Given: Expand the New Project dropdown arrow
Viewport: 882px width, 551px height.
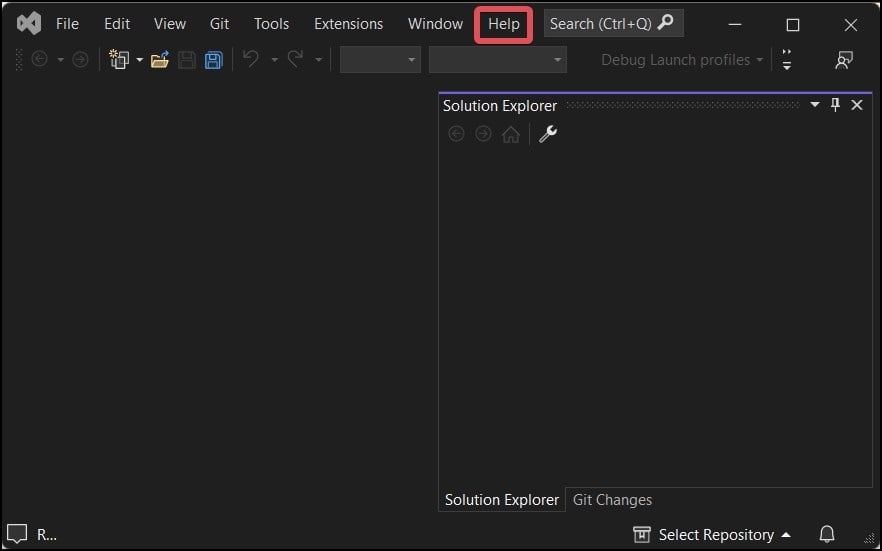Looking at the screenshot, I should tap(140, 60).
